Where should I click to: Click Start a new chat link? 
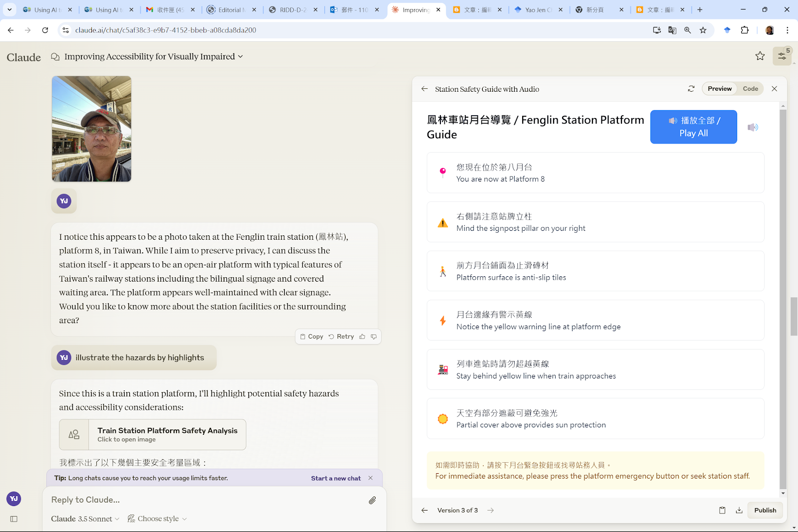[336, 478]
